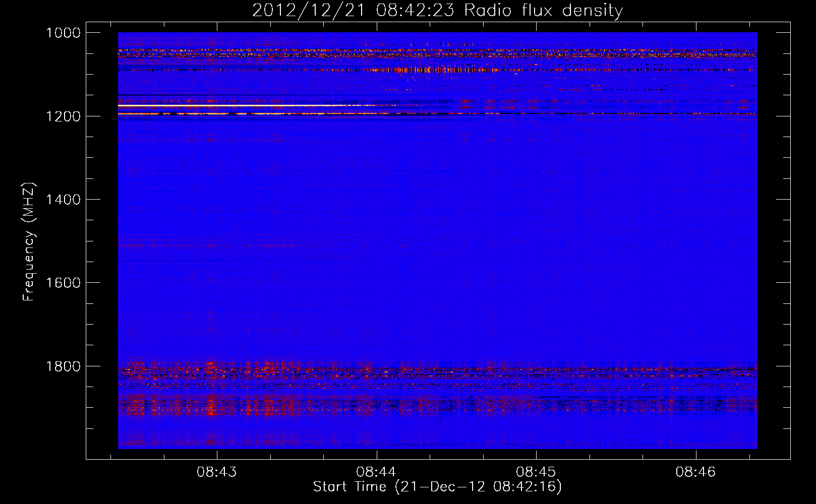This screenshot has height=504, width=816.
Task: Select the 1000 frequency tick label
Action: pos(63,33)
